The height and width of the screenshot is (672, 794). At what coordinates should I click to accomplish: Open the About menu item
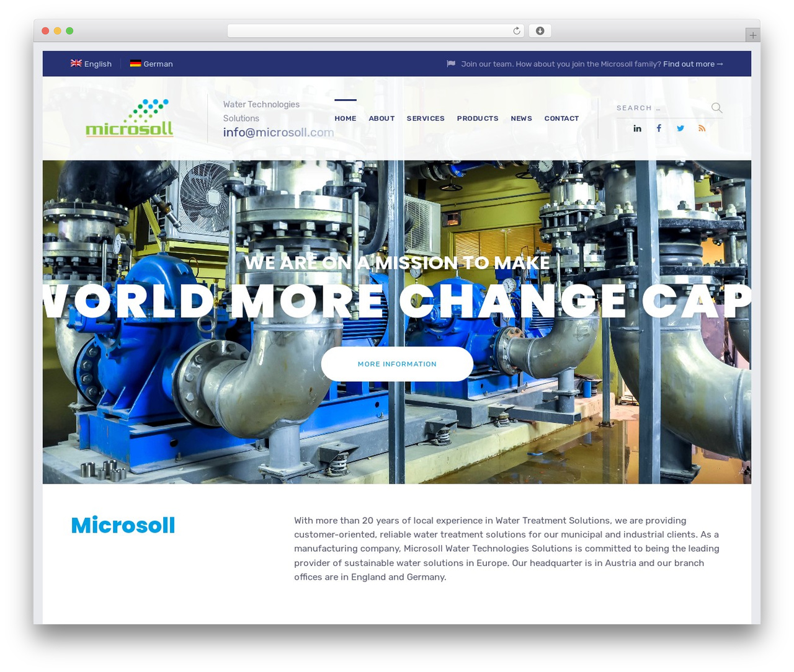pos(381,118)
